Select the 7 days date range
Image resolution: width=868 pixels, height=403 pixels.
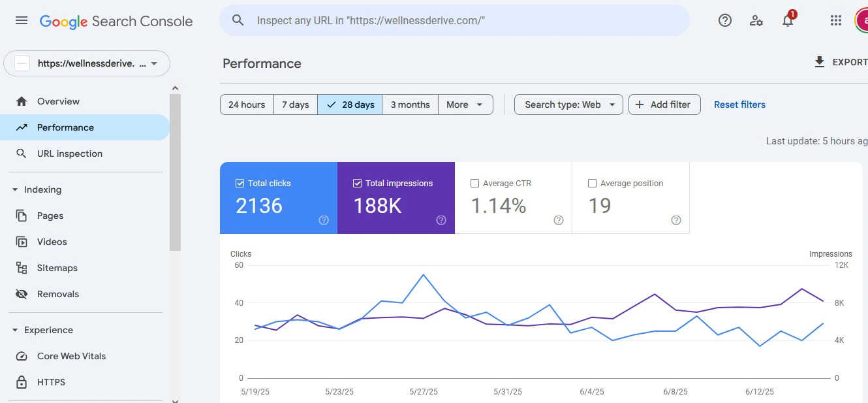click(x=296, y=105)
